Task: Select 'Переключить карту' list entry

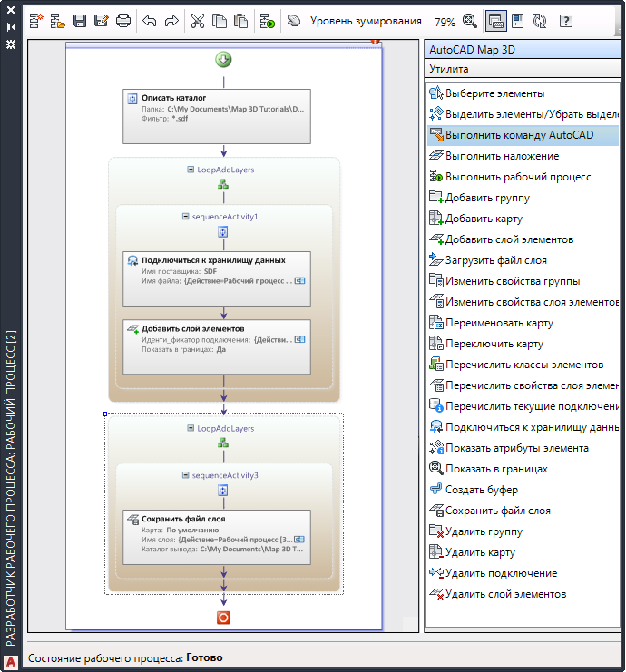Action: point(523,344)
